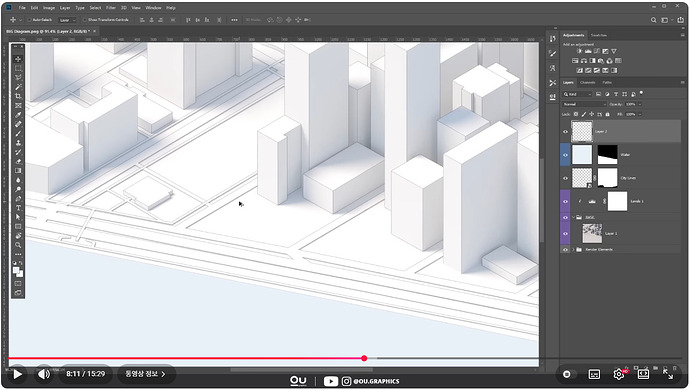
Task: Click the foreground color swatch
Action: 16,270
